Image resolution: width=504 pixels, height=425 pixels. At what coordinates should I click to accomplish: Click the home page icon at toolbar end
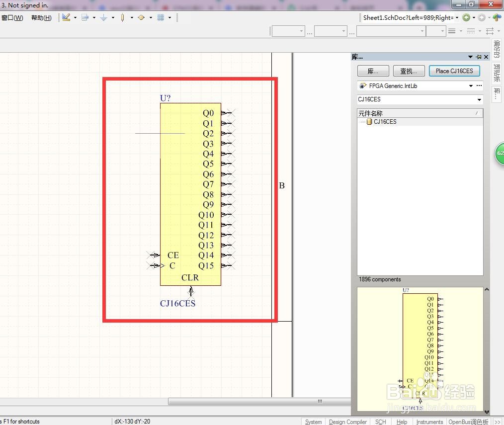pos(497,17)
